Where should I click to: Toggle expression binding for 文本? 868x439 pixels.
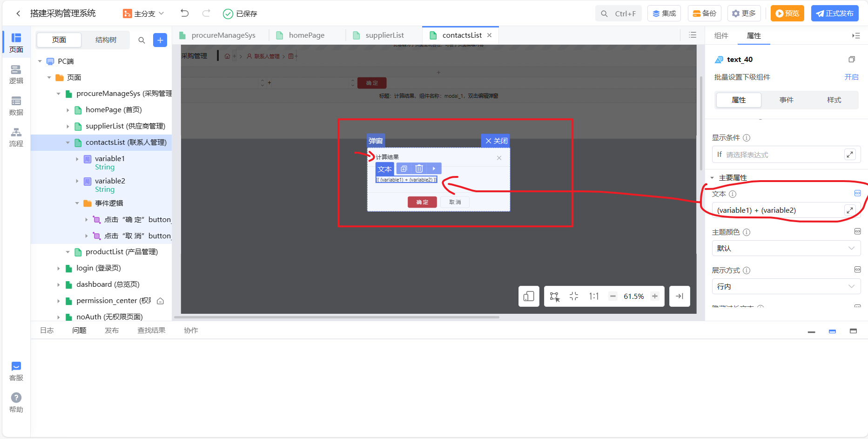(x=857, y=193)
